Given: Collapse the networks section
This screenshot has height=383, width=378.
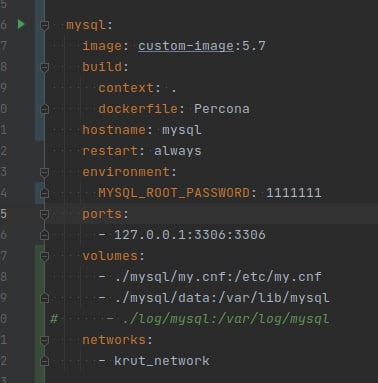Looking at the screenshot, I should click(44, 340).
